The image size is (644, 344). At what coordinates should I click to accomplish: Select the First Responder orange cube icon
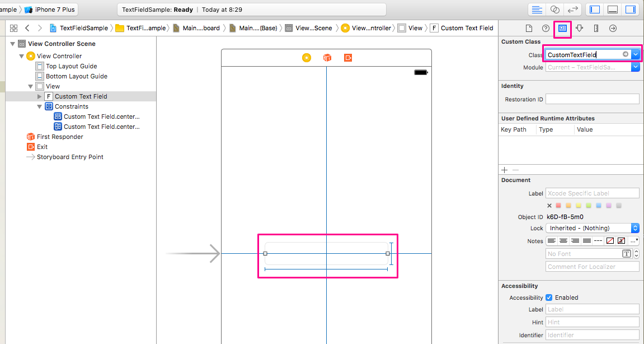(30, 136)
